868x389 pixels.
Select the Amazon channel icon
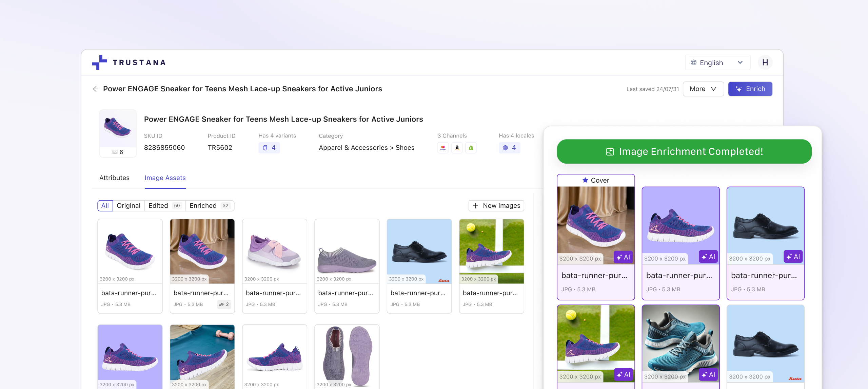click(x=457, y=148)
